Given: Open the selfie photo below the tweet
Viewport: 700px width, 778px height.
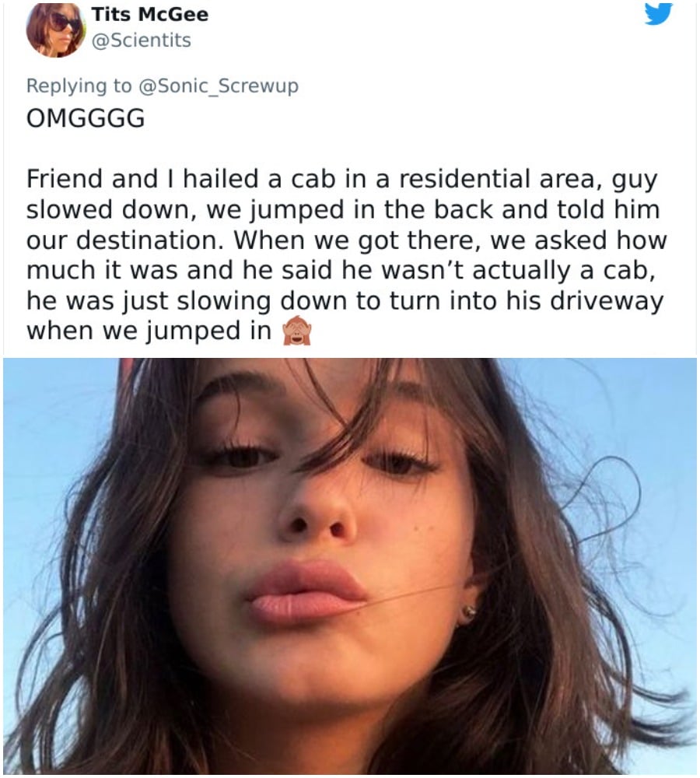Looking at the screenshot, I should (x=350, y=566).
